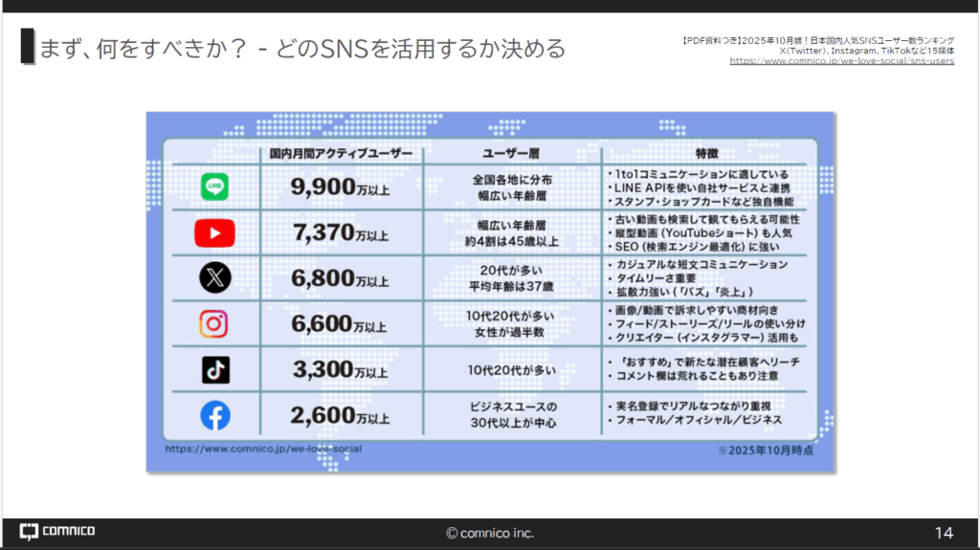Click the 2,600万以上 user count
The image size is (980, 550).
point(341,415)
